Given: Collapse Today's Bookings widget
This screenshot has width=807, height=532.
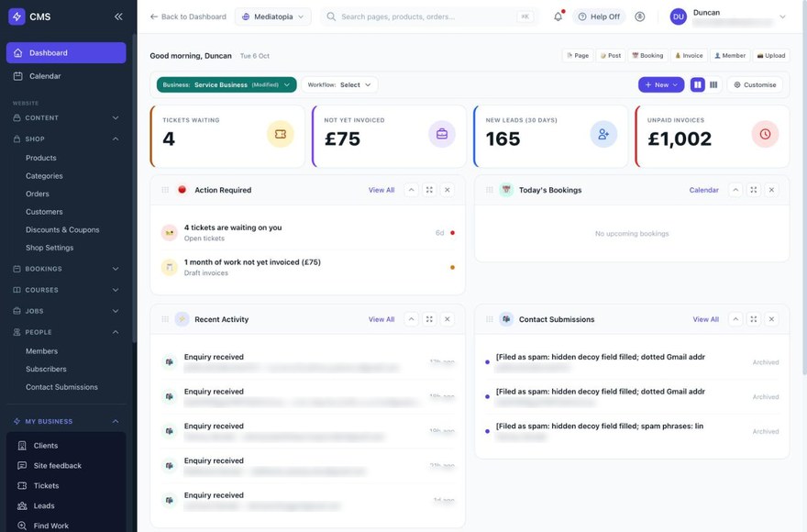Looking at the screenshot, I should point(735,190).
